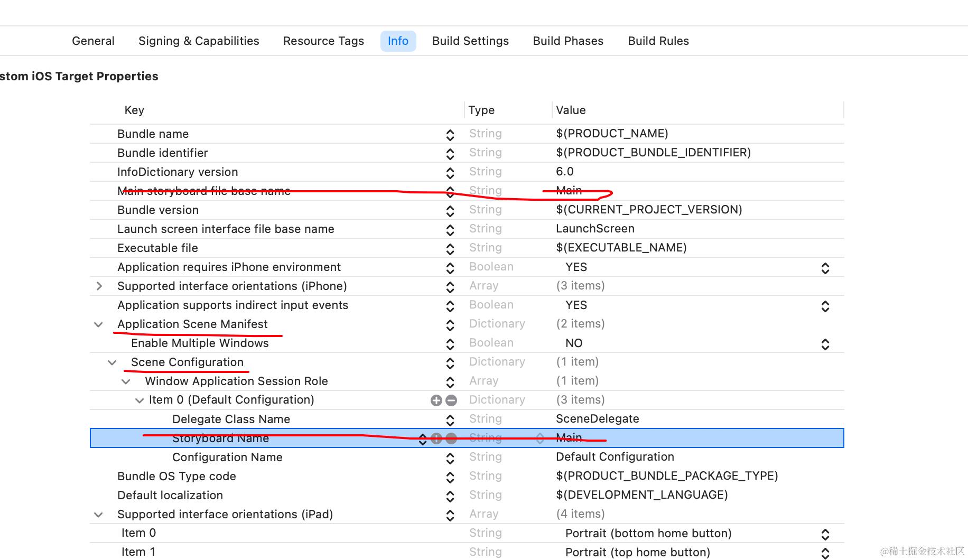Image resolution: width=968 pixels, height=560 pixels.
Task: Open the Resource Tags tab
Action: 323,41
